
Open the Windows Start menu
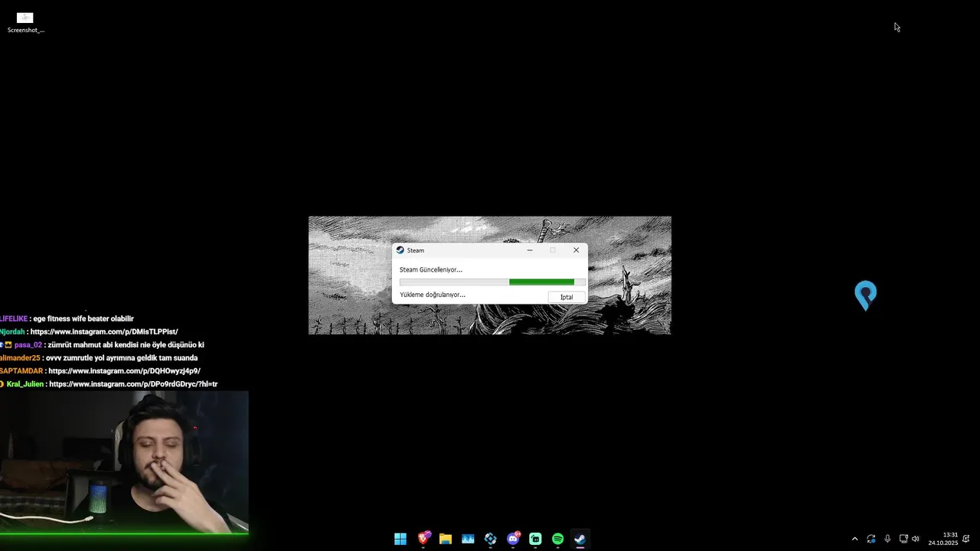[x=400, y=539]
